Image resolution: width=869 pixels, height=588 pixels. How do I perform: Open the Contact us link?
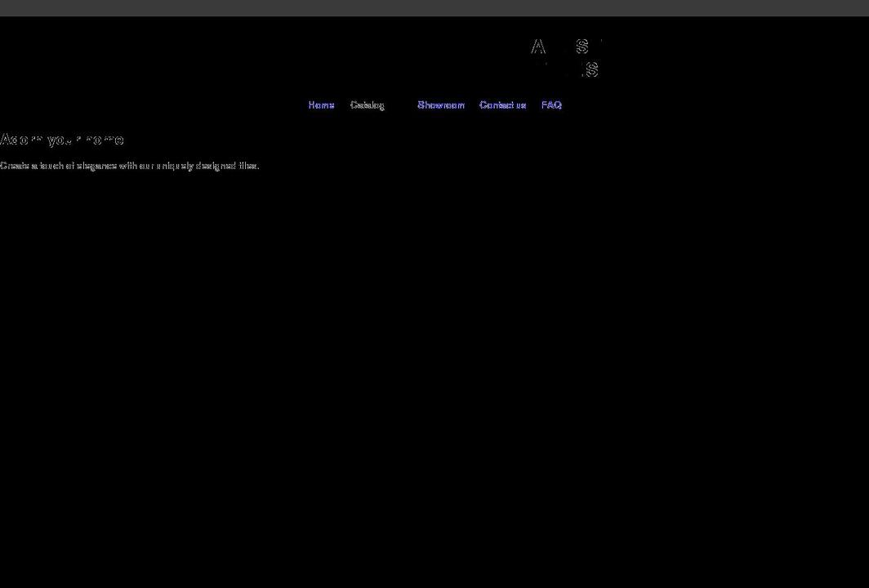(502, 105)
